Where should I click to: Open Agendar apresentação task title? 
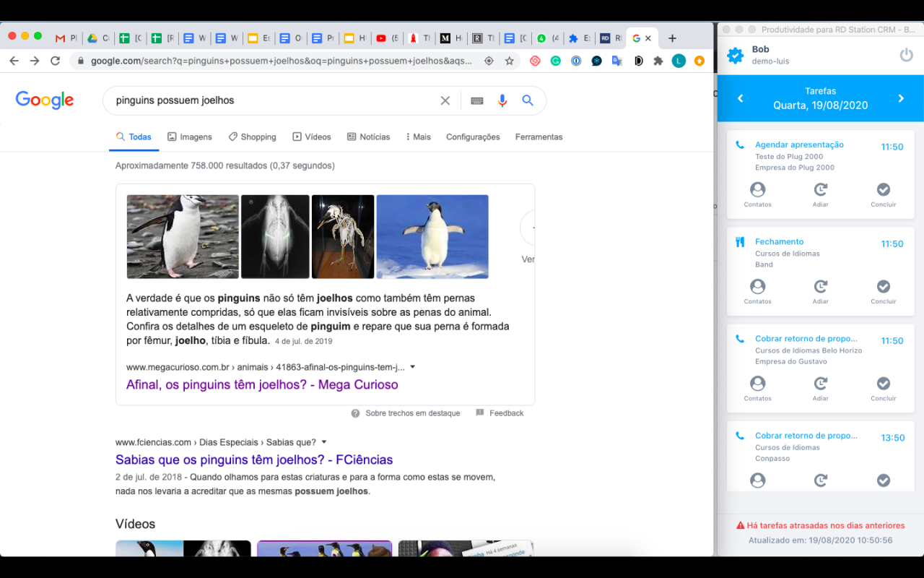(799, 144)
